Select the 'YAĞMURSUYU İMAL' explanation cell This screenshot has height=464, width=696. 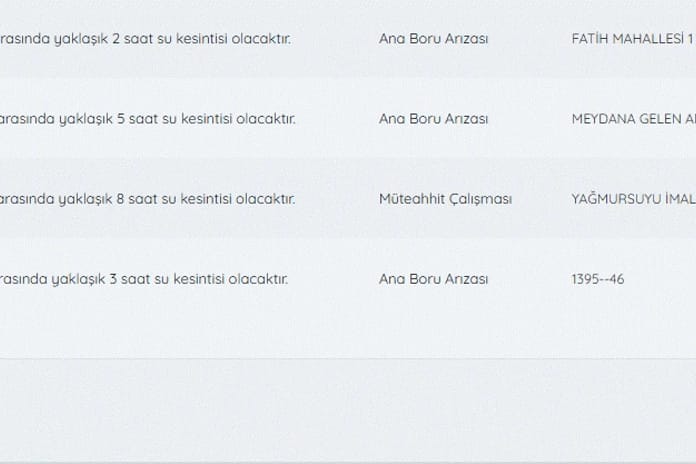point(633,199)
